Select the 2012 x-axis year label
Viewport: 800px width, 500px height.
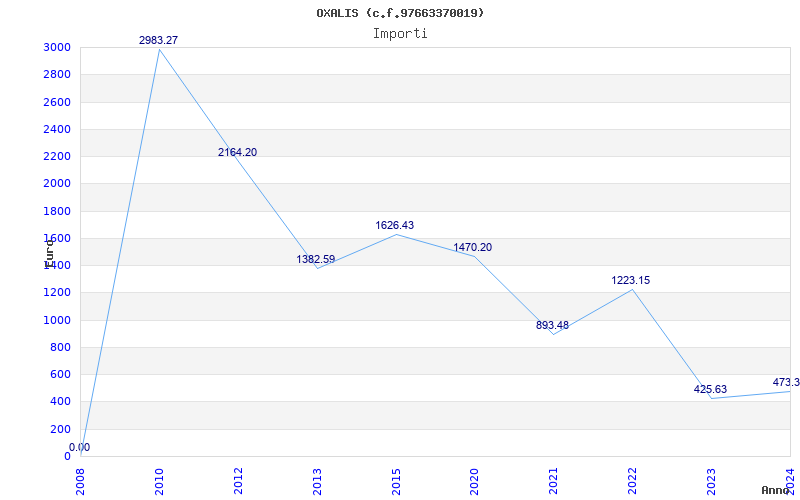238,481
